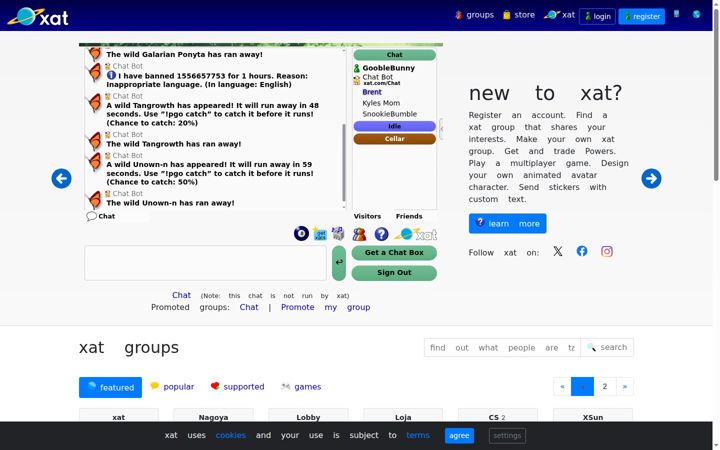The width and height of the screenshot is (720, 450).
Task: Expand the Cellar users section
Action: coord(394,139)
